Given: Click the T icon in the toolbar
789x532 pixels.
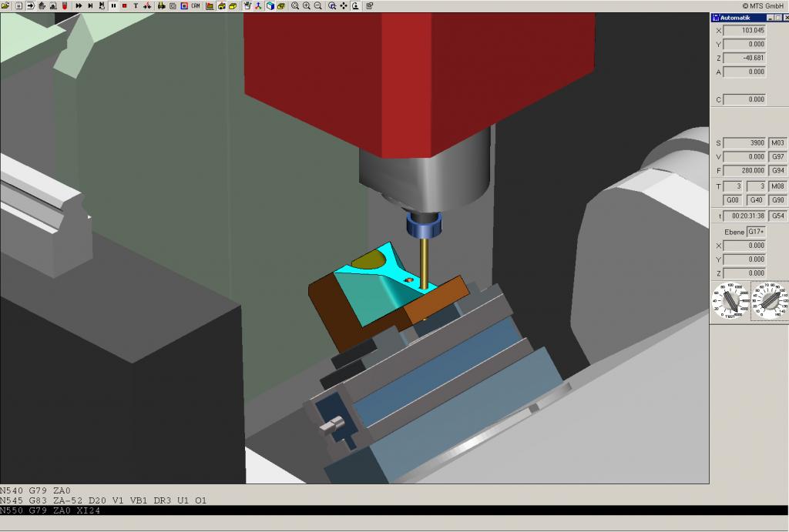Looking at the screenshot, I should click(x=136, y=6).
